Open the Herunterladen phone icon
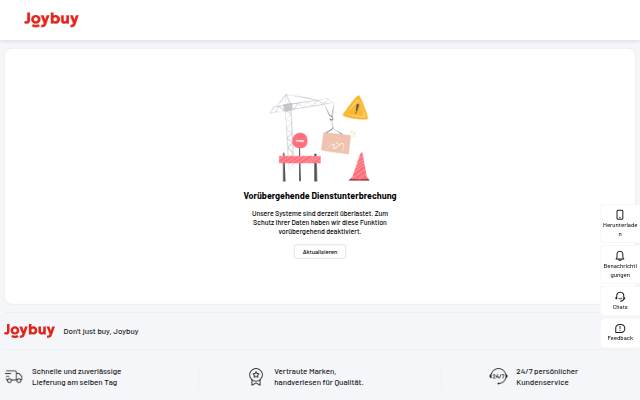 [x=620, y=215]
